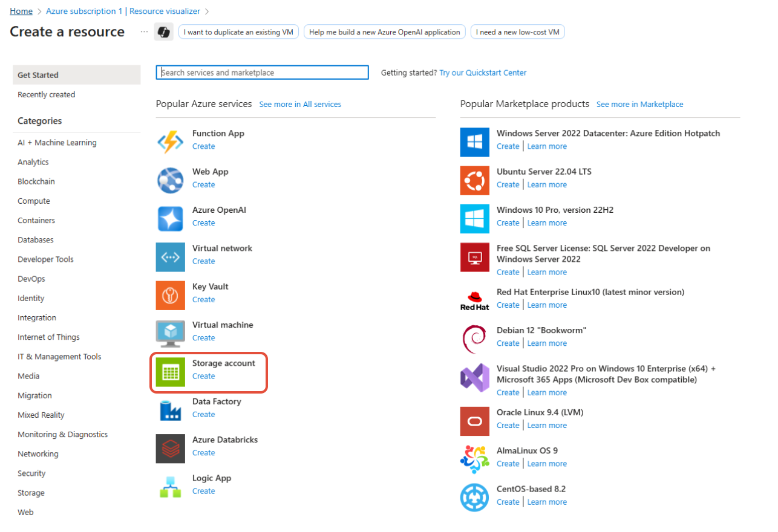Image resolution: width=778 pixels, height=532 pixels.
Task: Click Create under Logic App
Action: [203, 491]
